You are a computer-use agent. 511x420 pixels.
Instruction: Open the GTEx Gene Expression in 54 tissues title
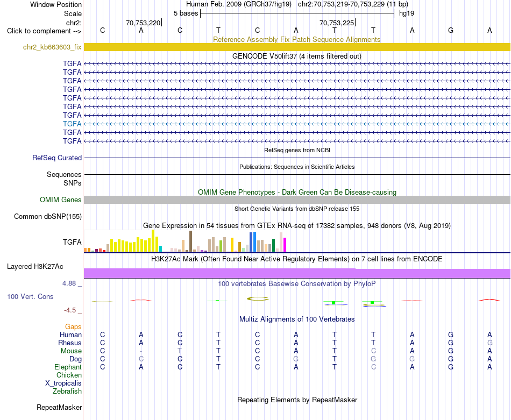pyautogui.click(x=296, y=225)
